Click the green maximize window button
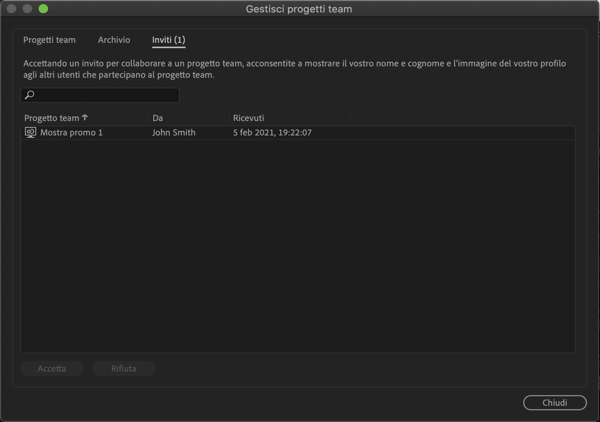Screen dimensions: 600x422 43,9
